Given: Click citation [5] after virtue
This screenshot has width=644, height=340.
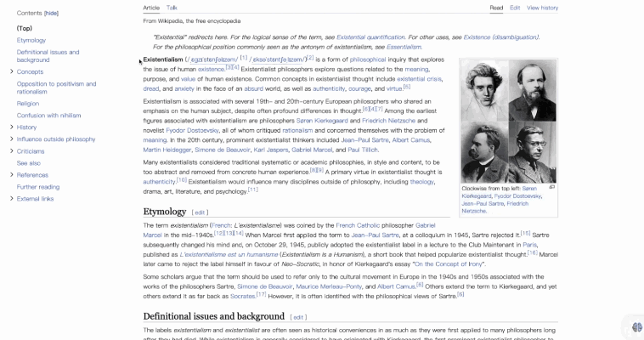Looking at the screenshot, I should (x=407, y=88).
